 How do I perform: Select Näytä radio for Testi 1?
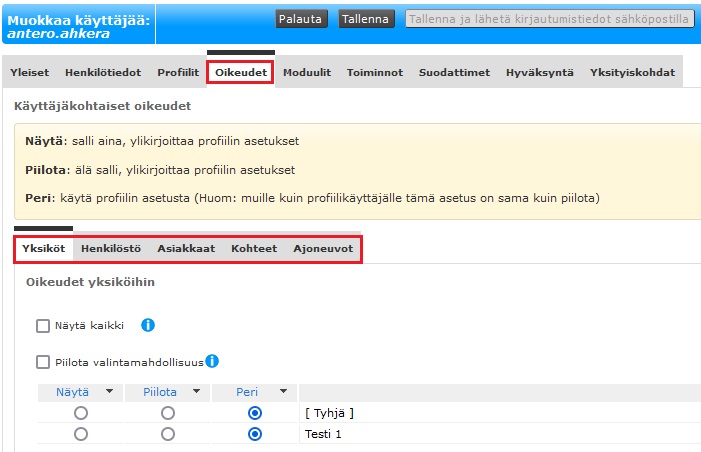[x=80, y=434]
